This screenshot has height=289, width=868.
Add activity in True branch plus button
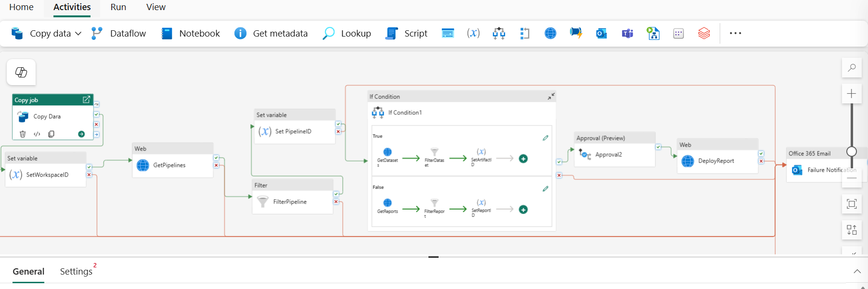523,159
